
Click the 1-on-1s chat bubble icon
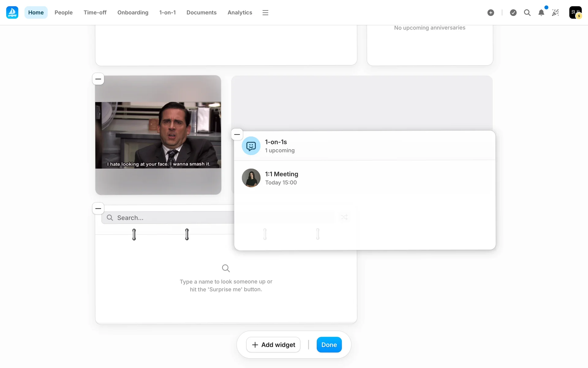[251, 146]
